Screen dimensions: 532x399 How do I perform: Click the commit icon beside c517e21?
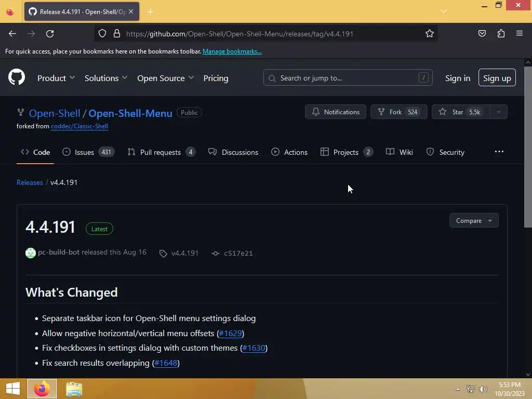click(216, 254)
